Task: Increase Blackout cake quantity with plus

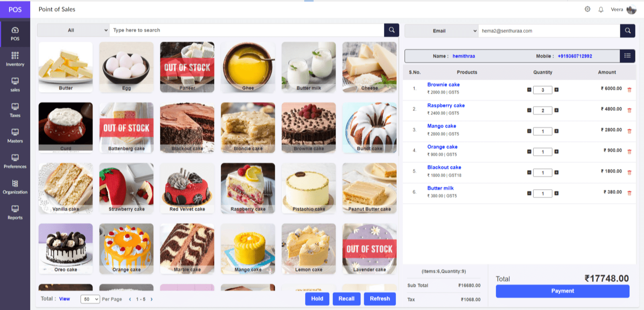Action: point(556,173)
